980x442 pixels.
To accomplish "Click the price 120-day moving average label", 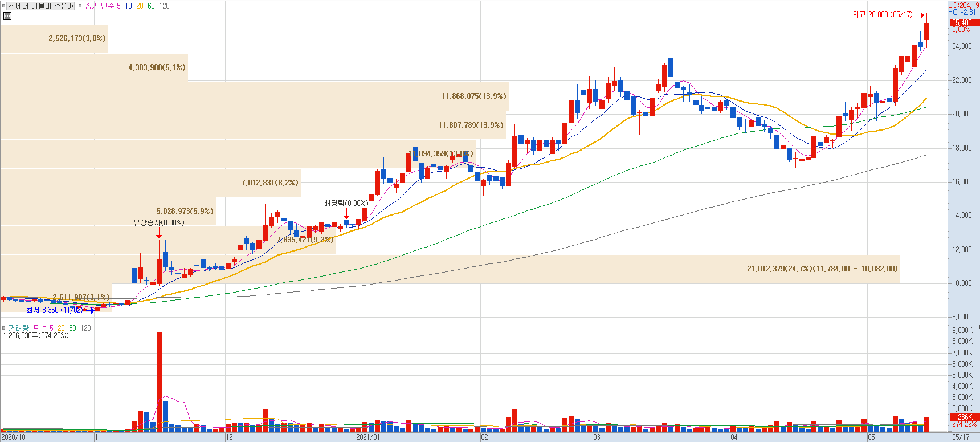I will pyautogui.click(x=164, y=6).
